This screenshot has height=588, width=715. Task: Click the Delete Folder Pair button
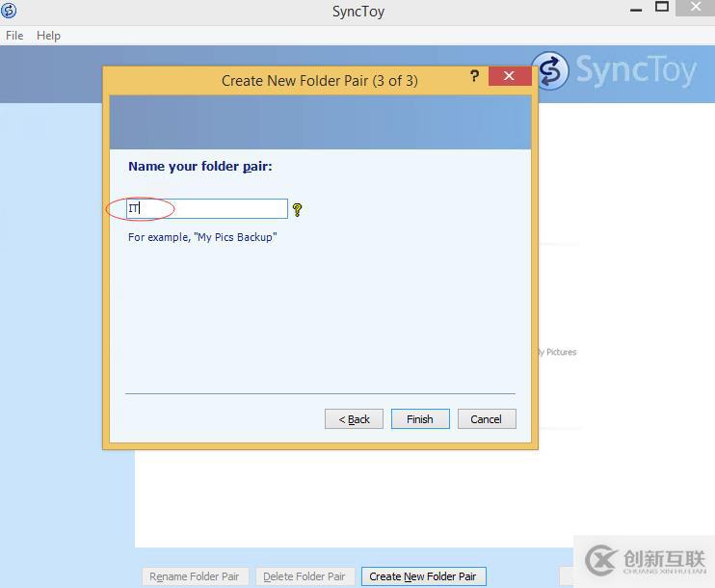(x=305, y=576)
